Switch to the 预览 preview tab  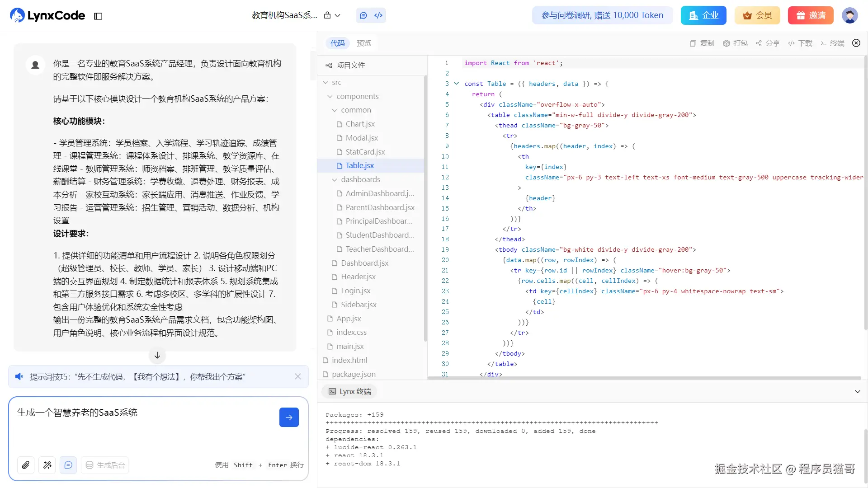coord(363,43)
